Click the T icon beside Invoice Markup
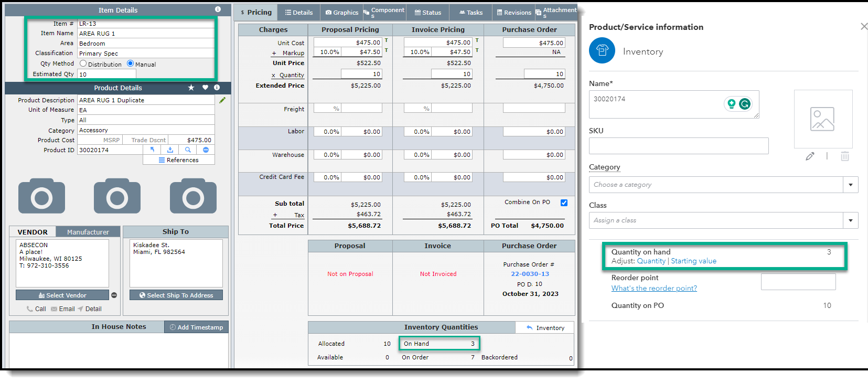Screen dimensions: 868x383 pyautogui.click(x=477, y=50)
